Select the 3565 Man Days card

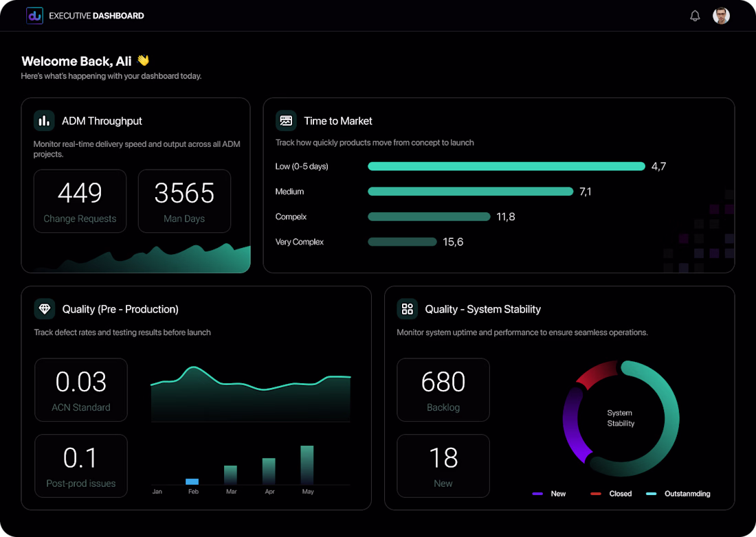point(184,201)
